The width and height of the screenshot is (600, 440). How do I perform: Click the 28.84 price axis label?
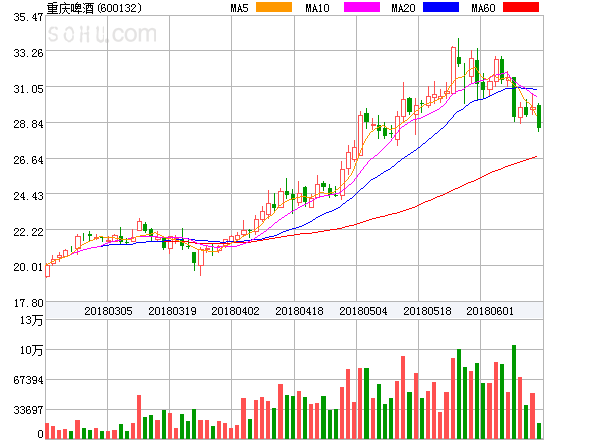[28, 124]
